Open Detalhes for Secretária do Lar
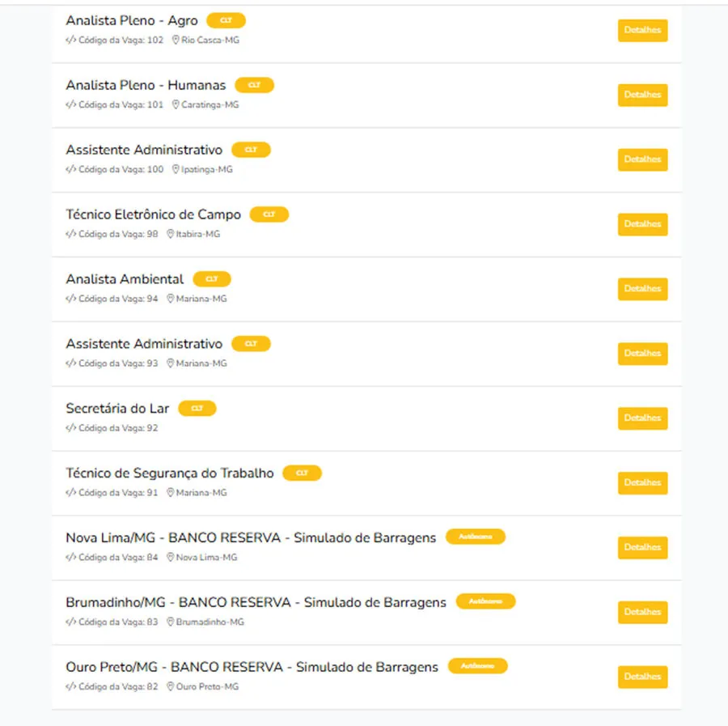The width and height of the screenshot is (728, 726). pyautogui.click(x=642, y=418)
